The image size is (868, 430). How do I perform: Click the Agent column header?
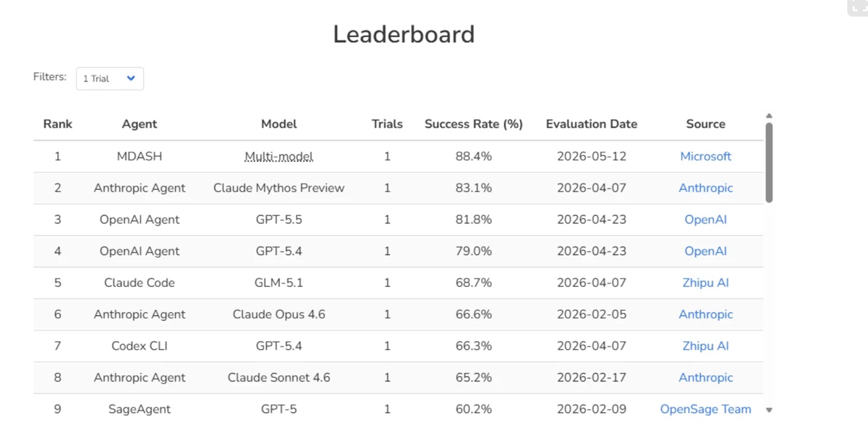(x=140, y=124)
